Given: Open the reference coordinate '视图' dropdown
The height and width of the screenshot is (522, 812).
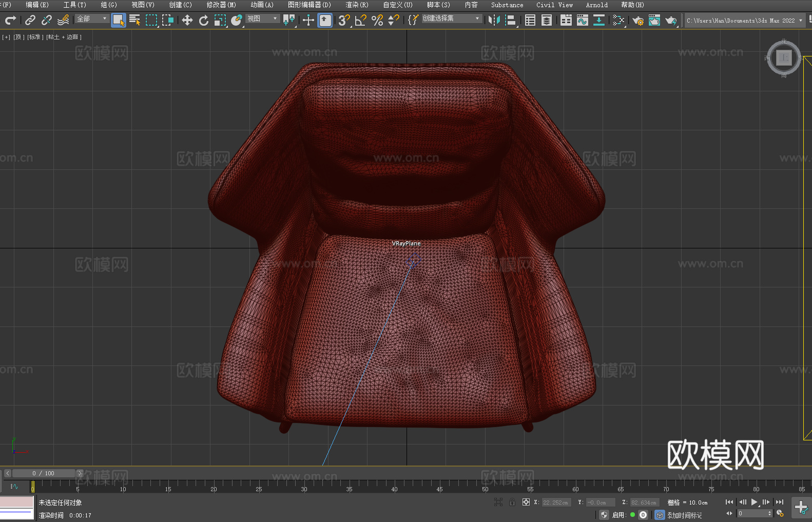Looking at the screenshot, I should tap(263, 18).
